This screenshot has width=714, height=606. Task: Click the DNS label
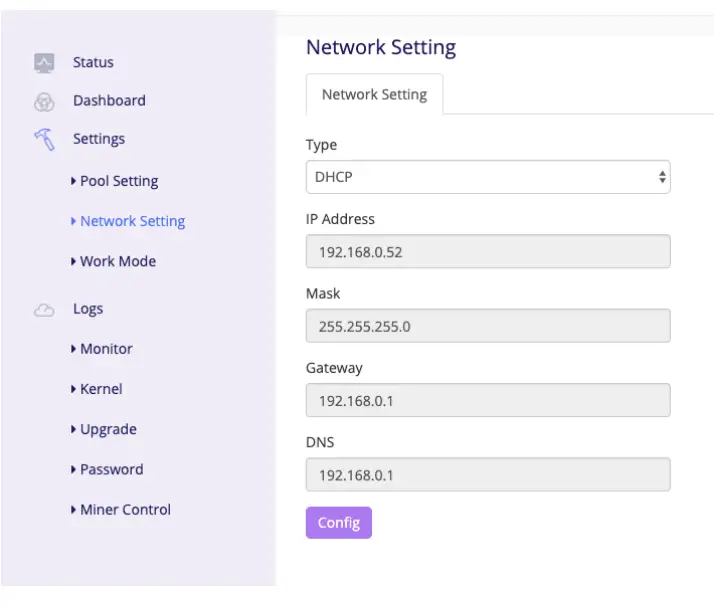click(320, 442)
